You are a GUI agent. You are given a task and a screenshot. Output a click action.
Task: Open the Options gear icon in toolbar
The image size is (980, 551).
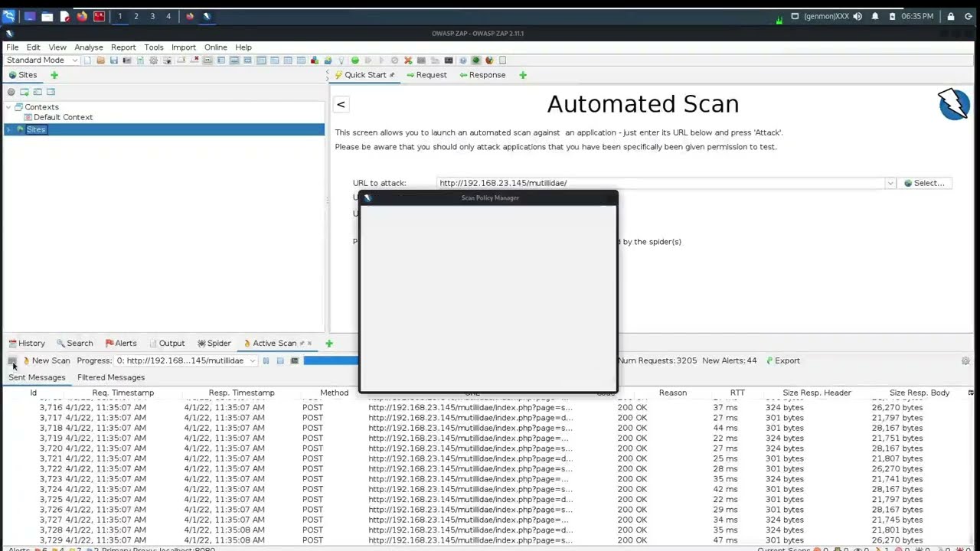tap(153, 60)
